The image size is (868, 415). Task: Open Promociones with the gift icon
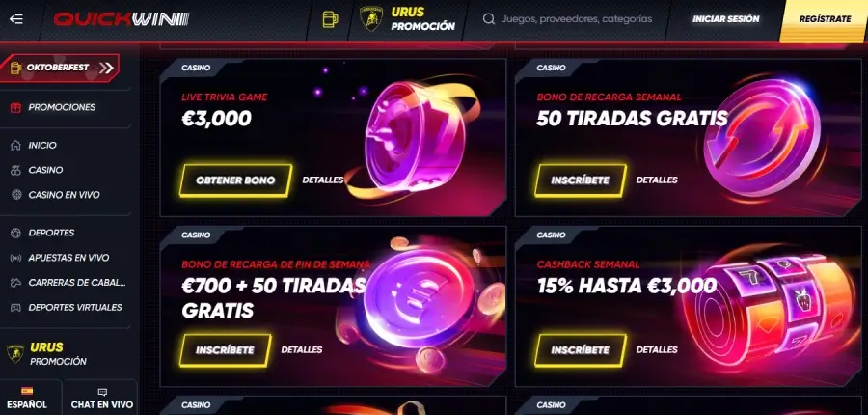[x=15, y=107]
